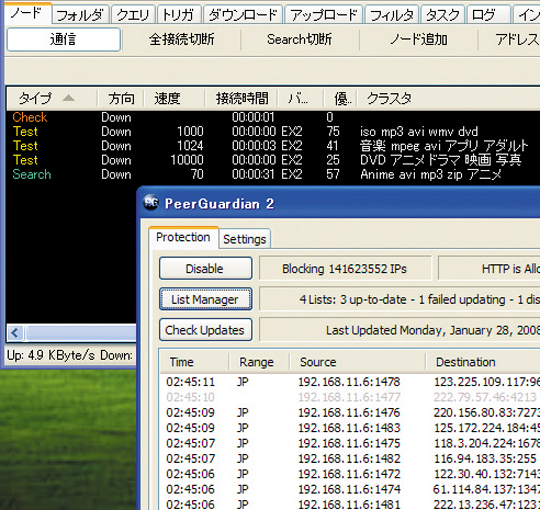Click the 4 Lists status text

coord(399,299)
